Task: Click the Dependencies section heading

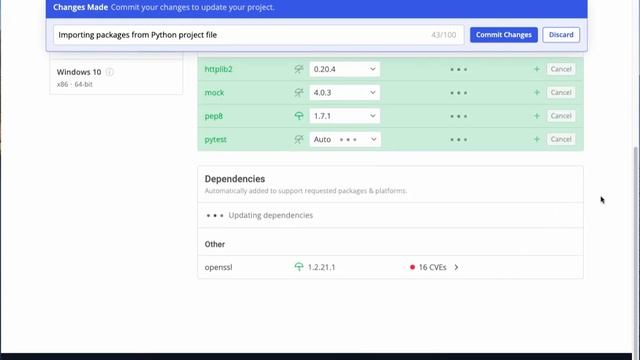Action: click(x=235, y=179)
